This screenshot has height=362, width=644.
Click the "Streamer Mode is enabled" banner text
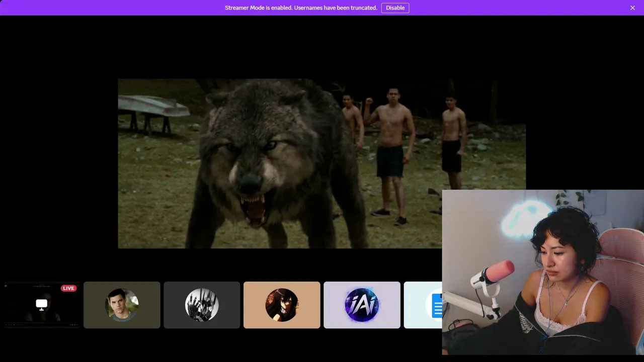click(x=301, y=8)
